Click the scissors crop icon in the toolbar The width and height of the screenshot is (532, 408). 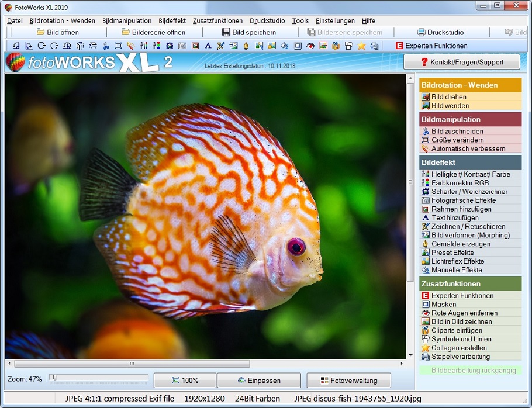(105, 46)
